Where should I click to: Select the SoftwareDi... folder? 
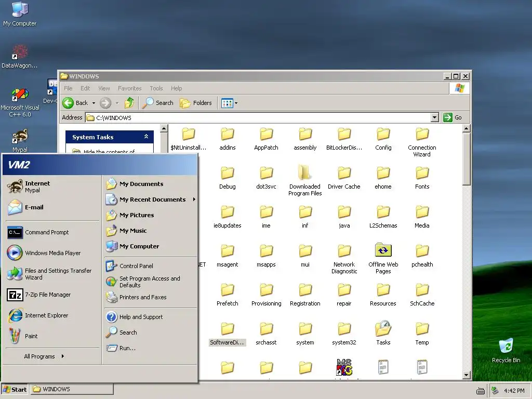[227, 333]
